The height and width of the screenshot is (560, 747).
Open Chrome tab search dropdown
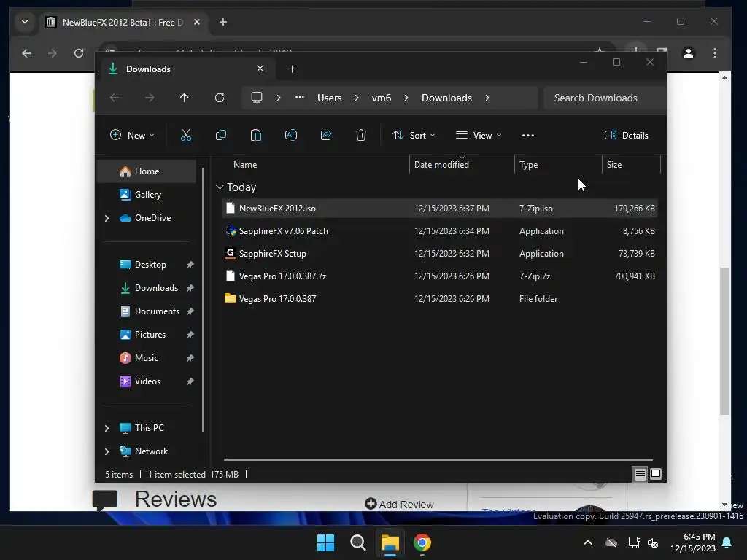(x=25, y=22)
